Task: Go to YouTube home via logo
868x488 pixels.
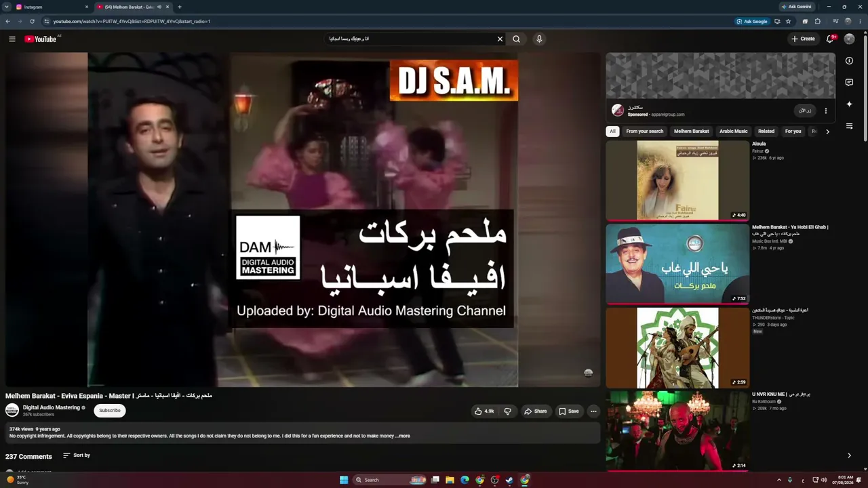Action: [41, 39]
